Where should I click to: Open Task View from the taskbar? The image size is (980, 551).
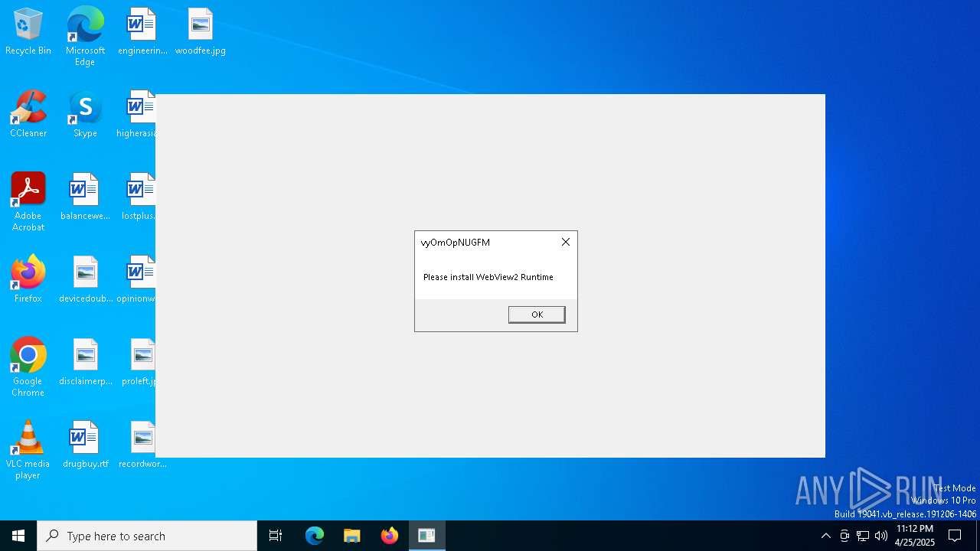point(276,536)
